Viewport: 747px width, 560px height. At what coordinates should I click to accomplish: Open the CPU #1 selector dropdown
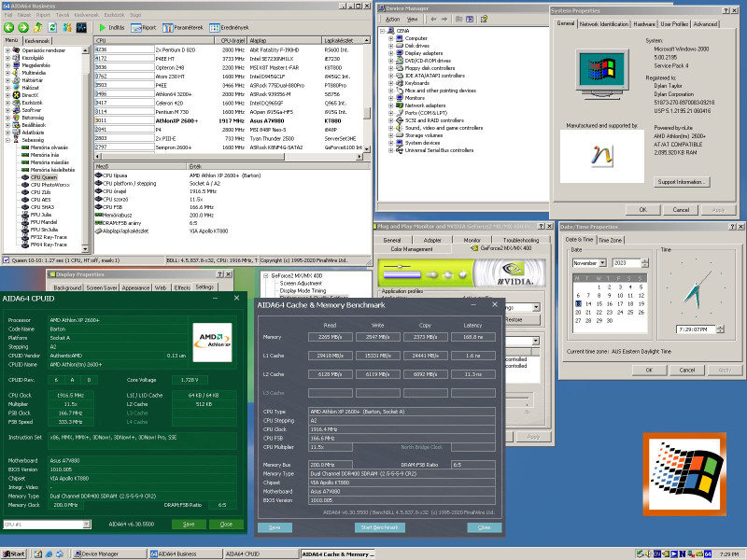coord(86,525)
